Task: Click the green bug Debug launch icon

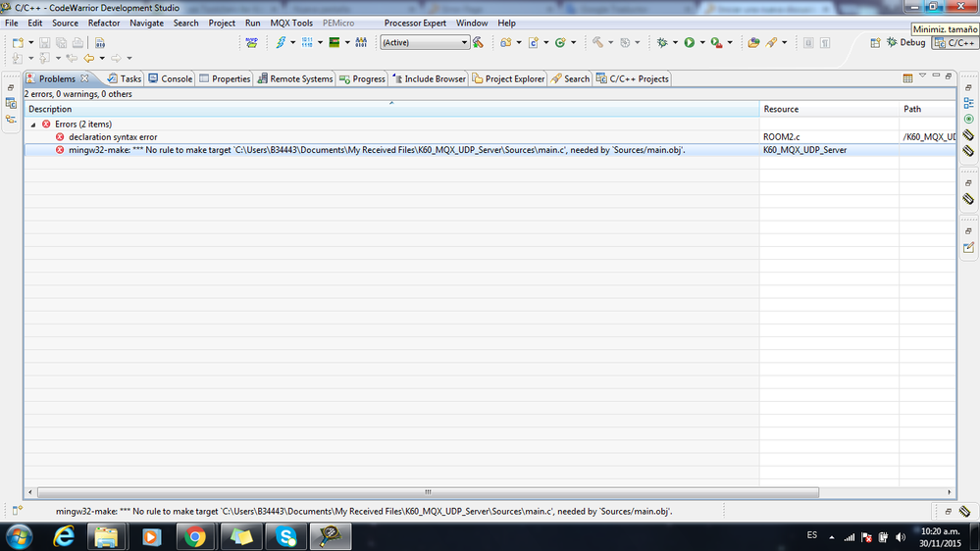Action: [662, 42]
